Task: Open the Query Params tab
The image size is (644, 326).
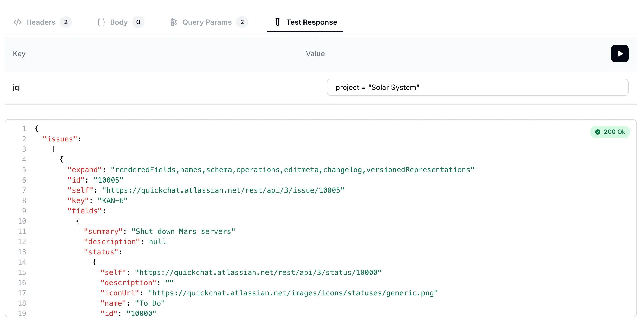Action: [x=207, y=22]
